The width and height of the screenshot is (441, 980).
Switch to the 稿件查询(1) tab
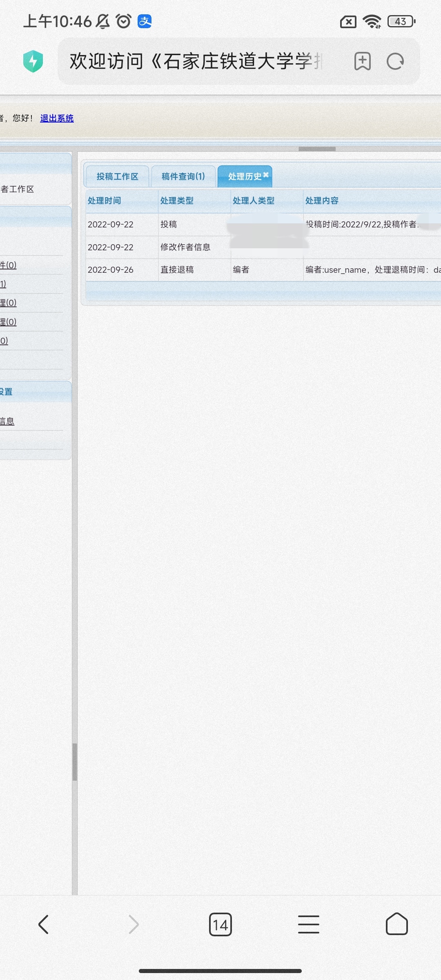pyautogui.click(x=183, y=176)
